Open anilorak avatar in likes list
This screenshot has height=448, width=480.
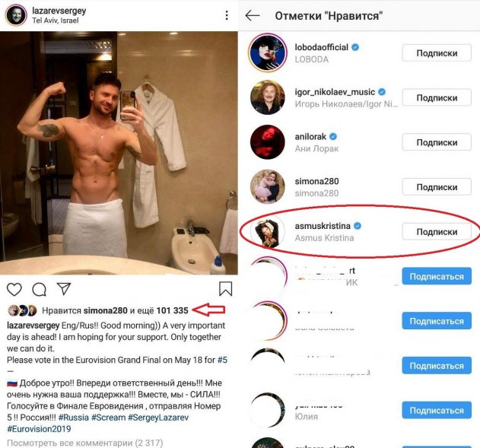coord(267,142)
